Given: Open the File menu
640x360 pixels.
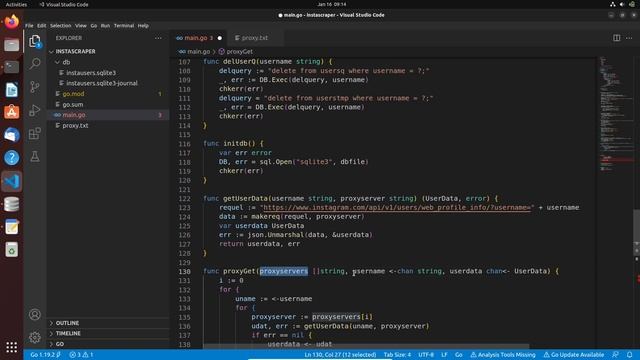Looking at the screenshot, I should 29,26.
